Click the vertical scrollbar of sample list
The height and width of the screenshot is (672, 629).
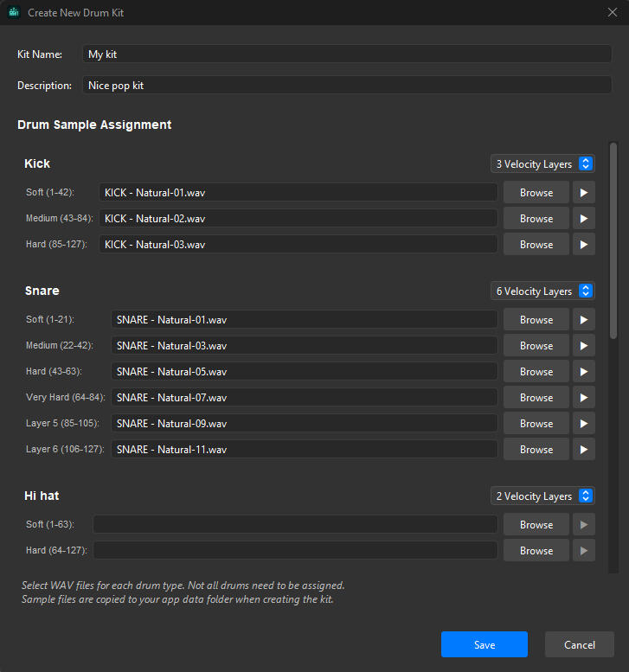point(613,242)
